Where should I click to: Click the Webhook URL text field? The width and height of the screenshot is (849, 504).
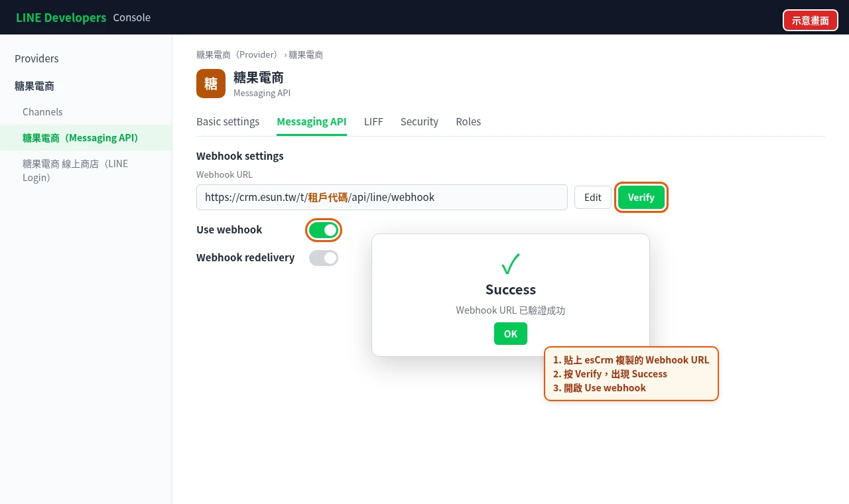382,197
